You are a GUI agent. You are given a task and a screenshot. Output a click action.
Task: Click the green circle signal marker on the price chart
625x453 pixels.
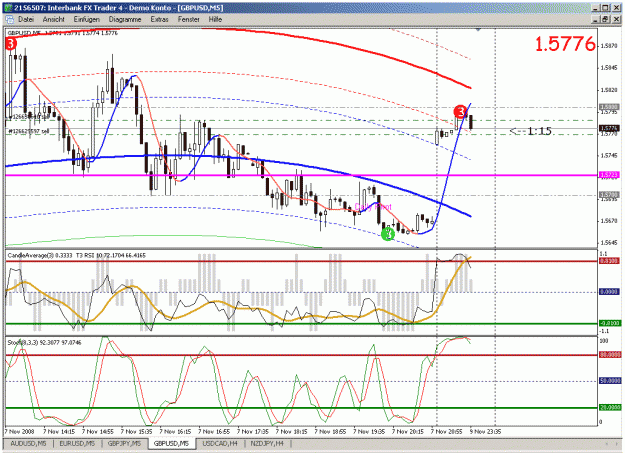click(x=387, y=234)
